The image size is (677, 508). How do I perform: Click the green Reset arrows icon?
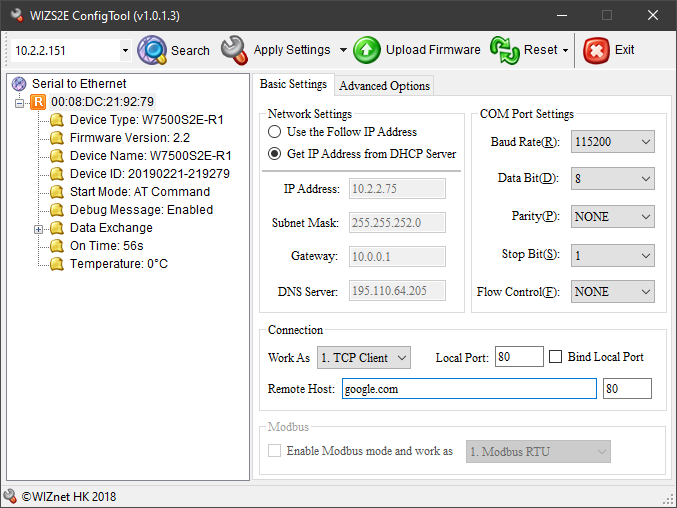[x=504, y=50]
